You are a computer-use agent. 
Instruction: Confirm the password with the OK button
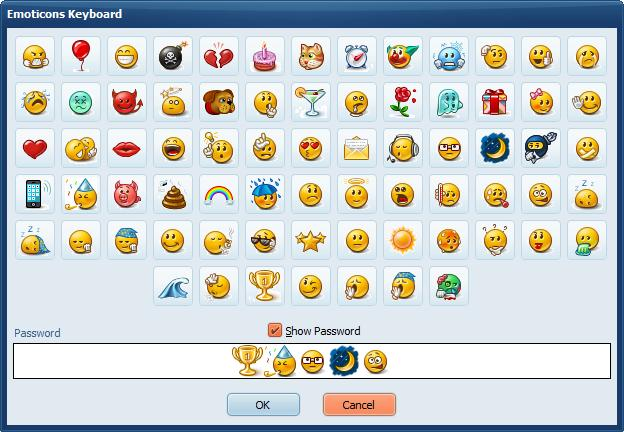coord(263,405)
